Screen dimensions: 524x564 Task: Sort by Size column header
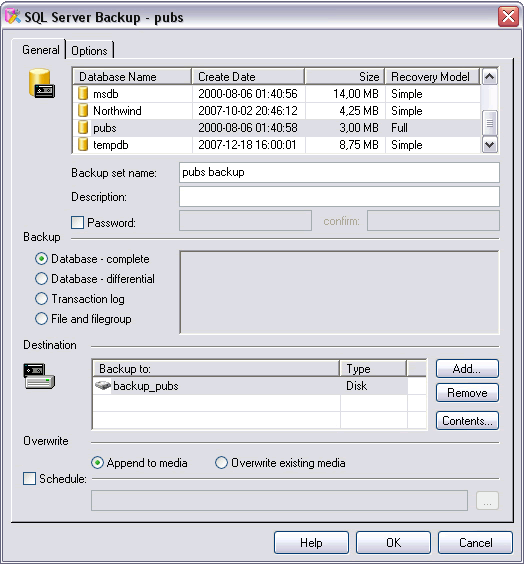(345, 77)
